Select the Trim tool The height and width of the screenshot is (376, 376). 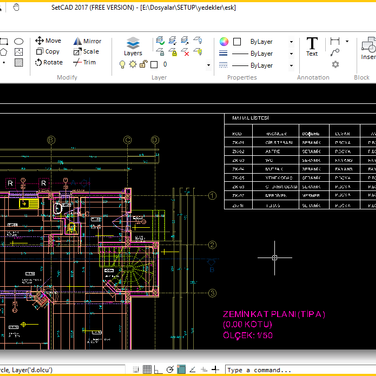85,62
